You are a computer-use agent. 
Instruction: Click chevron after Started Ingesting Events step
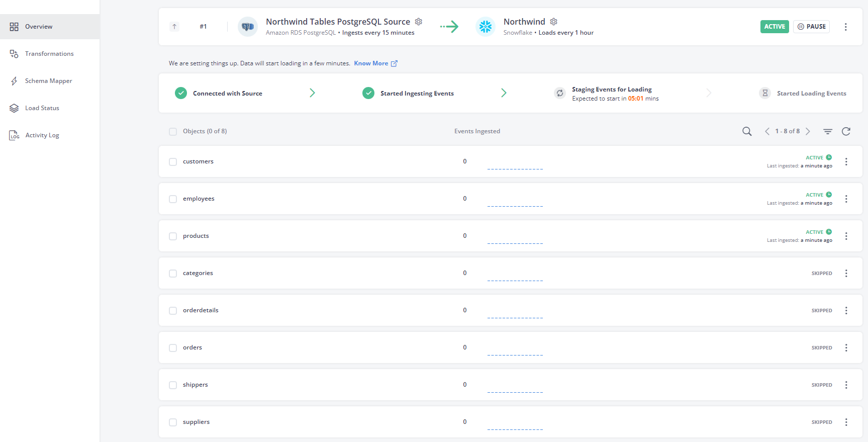point(504,93)
